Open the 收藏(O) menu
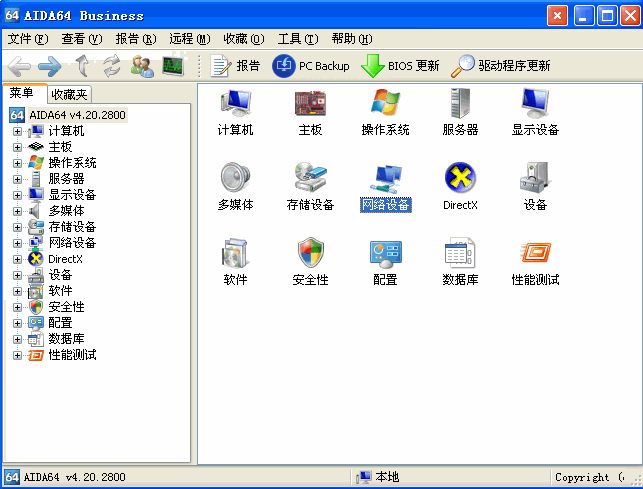 (x=244, y=39)
